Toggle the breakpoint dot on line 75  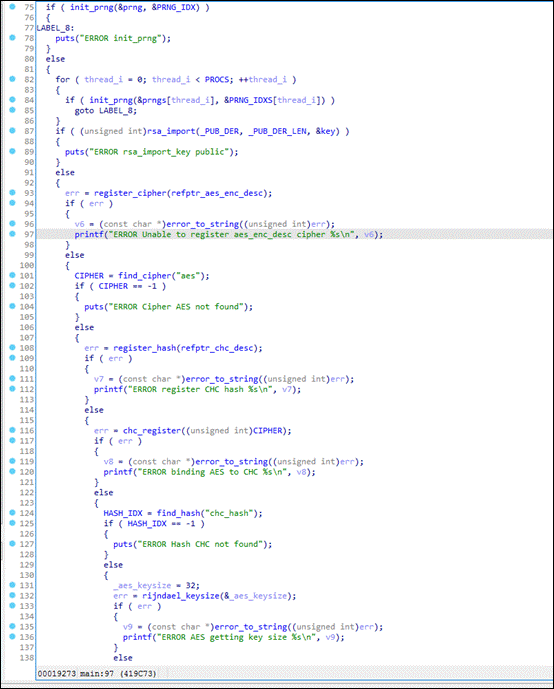click(12, 7)
